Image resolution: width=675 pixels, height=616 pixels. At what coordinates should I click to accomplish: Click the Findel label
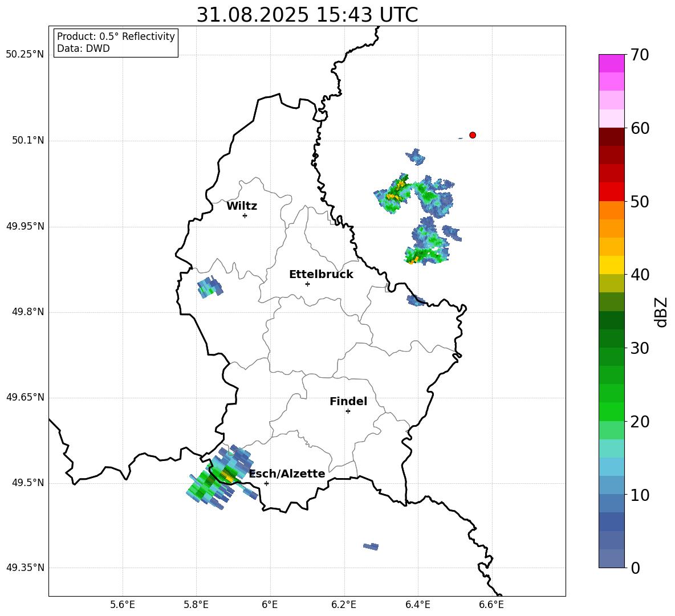pyautogui.click(x=348, y=401)
